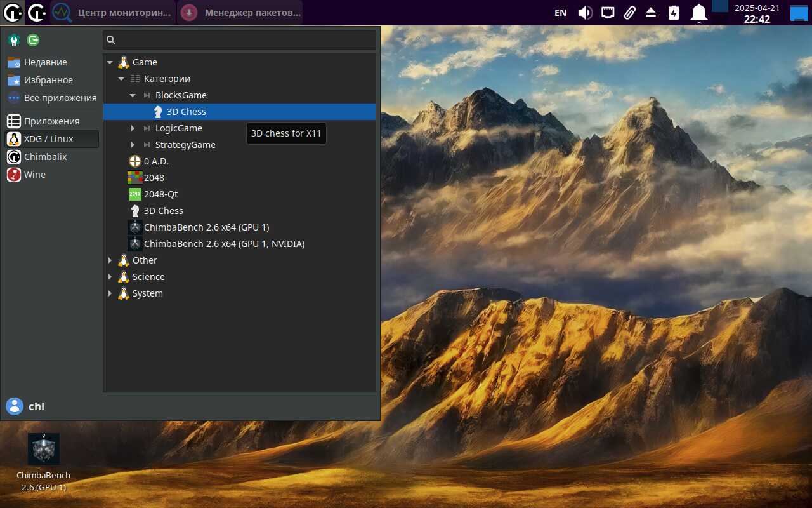Image resolution: width=812 pixels, height=508 pixels.
Task: Click the green logout arrow icon in menu header
Action: point(33,40)
